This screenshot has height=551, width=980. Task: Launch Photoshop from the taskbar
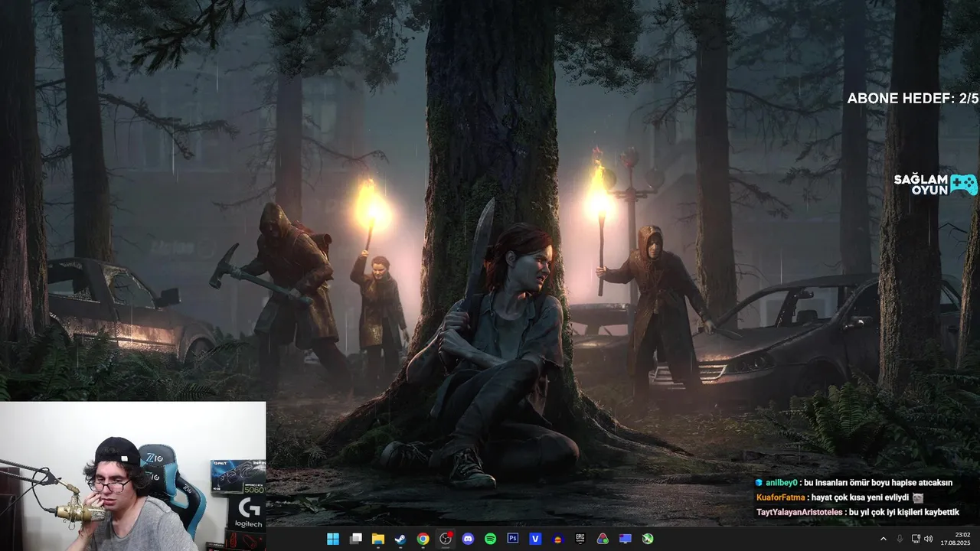[513, 539]
